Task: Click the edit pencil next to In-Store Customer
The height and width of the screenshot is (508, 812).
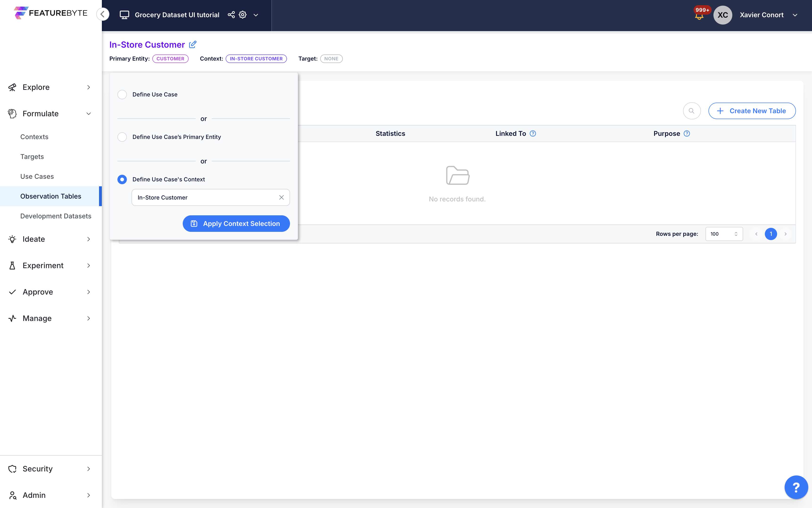Action: (x=193, y=44)
